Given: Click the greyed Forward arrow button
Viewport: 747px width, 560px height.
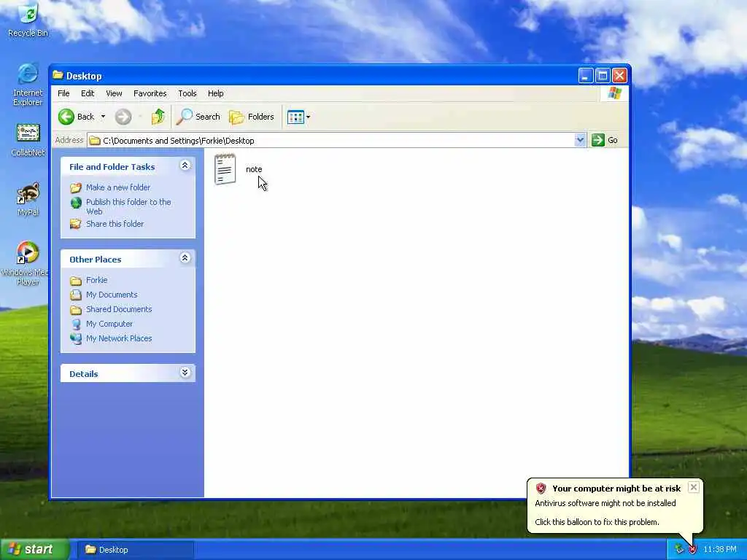Looking at the screenshot, I should tap(123, 117).
